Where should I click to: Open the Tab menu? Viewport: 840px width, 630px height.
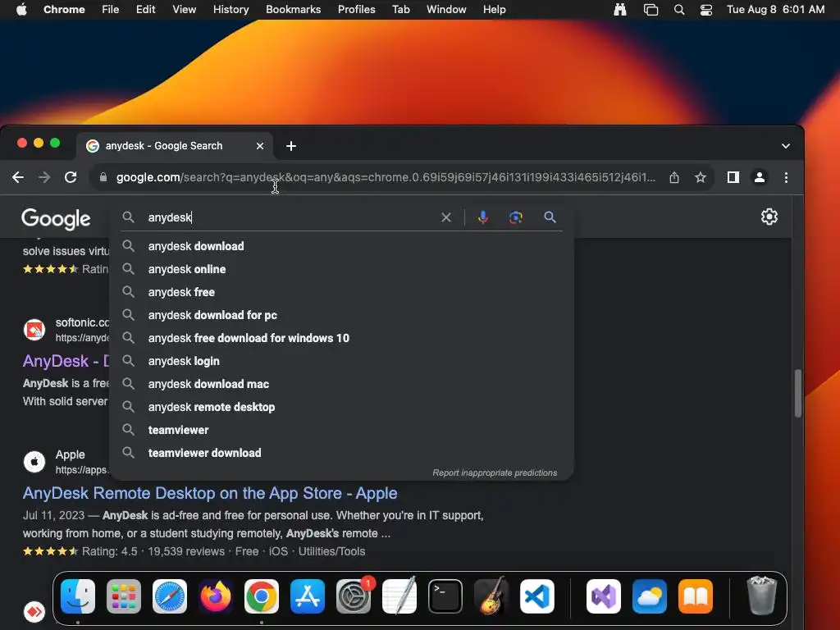pos(400,9)
